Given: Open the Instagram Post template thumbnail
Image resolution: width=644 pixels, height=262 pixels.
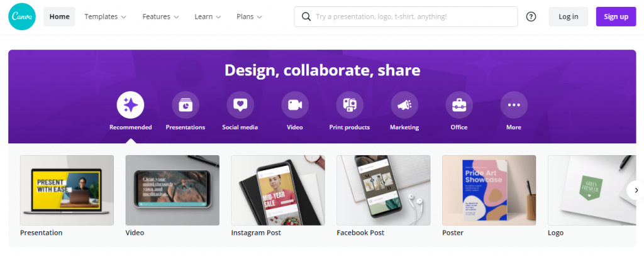Looking at the screenshot, I should [x=277, y=190].
